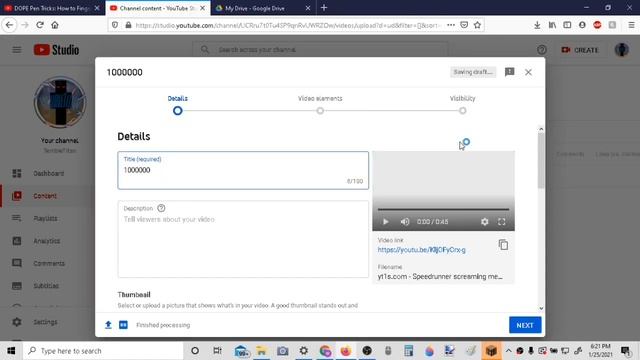Image resolution: width=640 pixels, height=360 pixels.
Task: Close the upload dialog
Action: coord(528,72)
